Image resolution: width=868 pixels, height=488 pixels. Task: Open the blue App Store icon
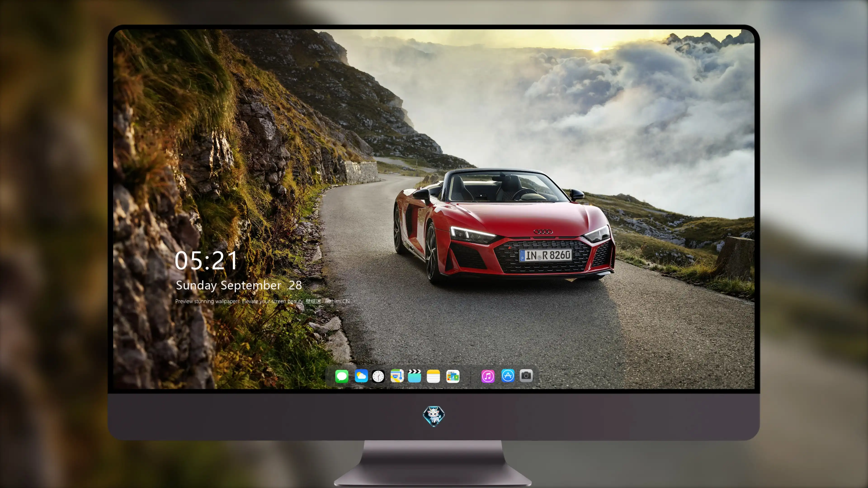pyautogui.click(x=508, y=376)
